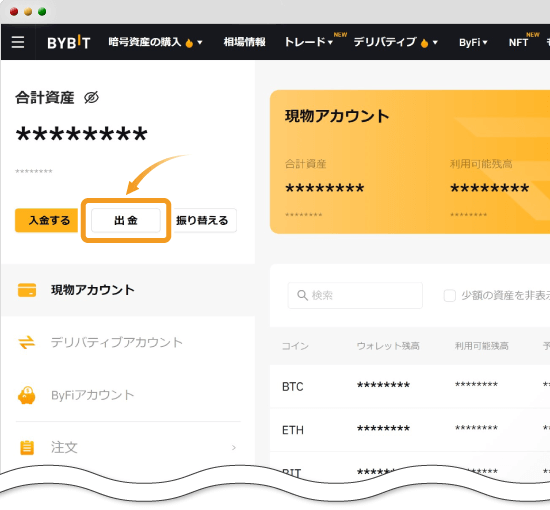Image resolution: width=550 pixels, height=510 pixels.
Task: Open the 暗号資産の購入 menu label
Action: pyautogui.click(x=145, y=42)
